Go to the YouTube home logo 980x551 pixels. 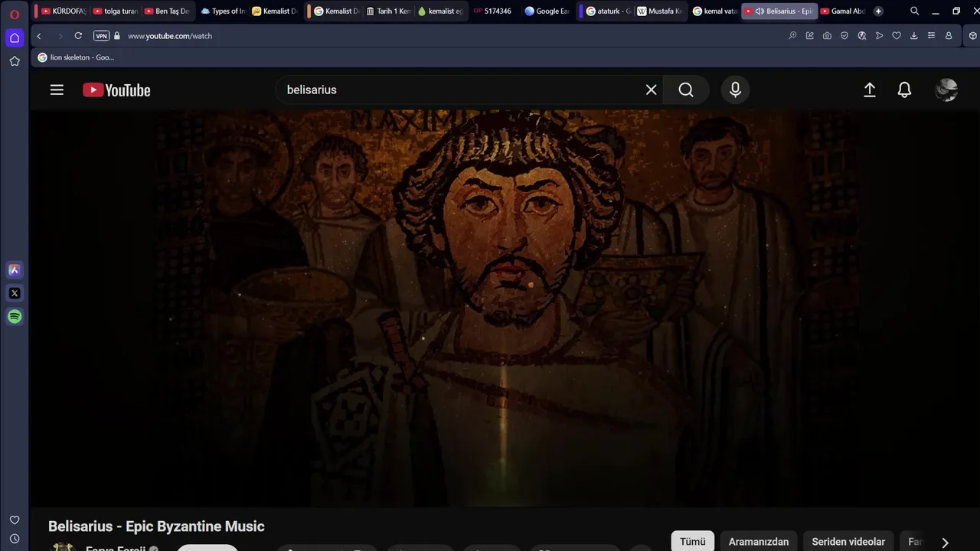coord(116,90)
